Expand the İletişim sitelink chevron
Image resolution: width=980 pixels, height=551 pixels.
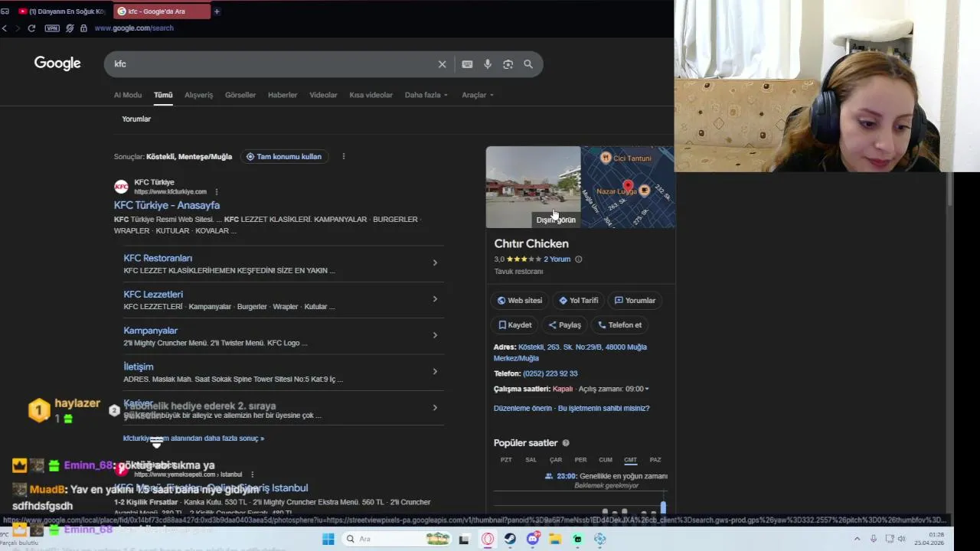coord(435,371)
